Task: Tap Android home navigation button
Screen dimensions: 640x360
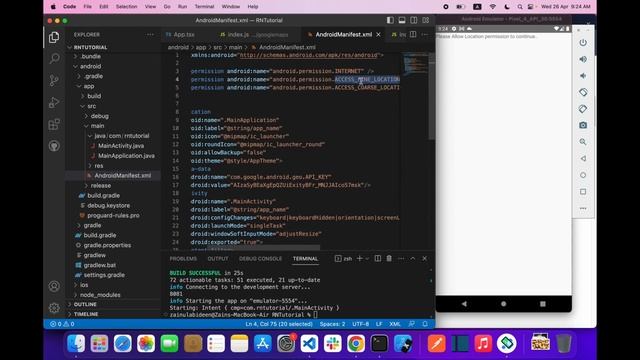Action: (x=503, y=304)
